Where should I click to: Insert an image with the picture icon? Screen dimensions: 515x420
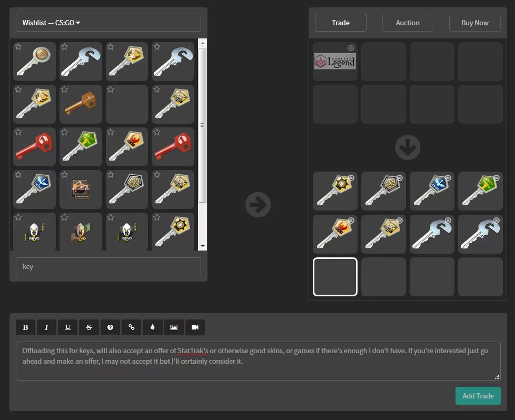174,327
